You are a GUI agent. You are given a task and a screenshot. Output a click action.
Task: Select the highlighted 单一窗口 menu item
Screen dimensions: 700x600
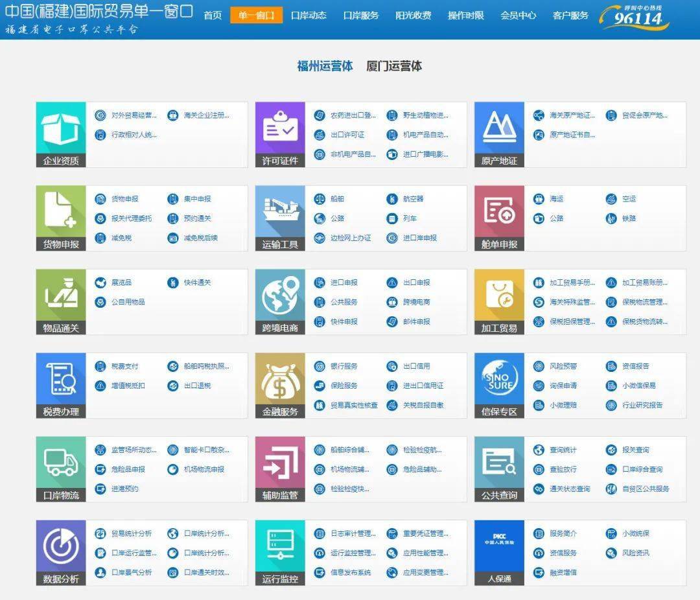[256, 15]
